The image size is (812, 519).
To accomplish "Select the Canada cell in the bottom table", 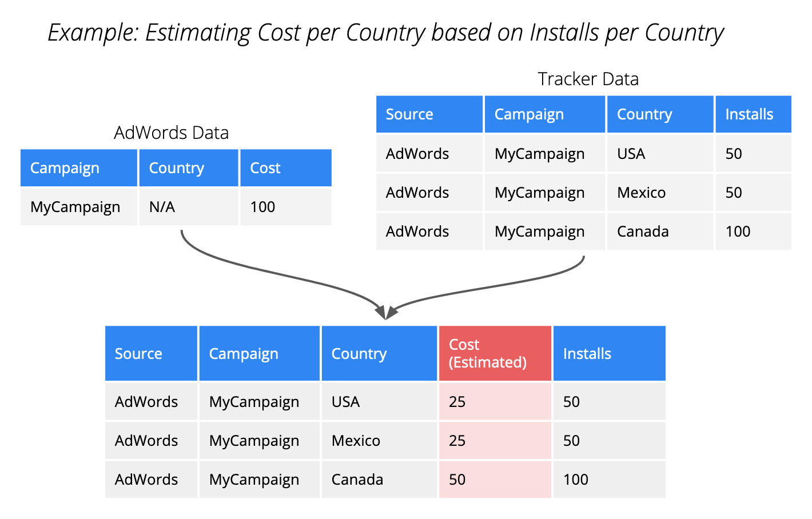I will [379, 480].
